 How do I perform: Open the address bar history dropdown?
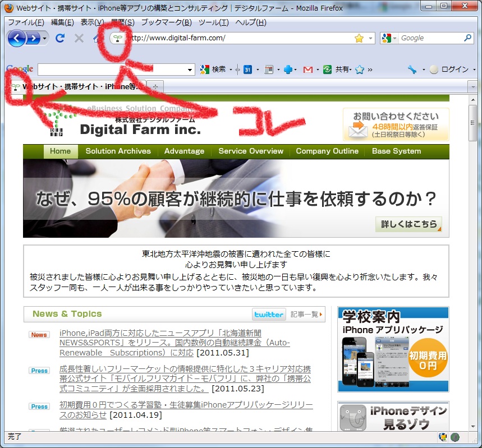[x=370, y=38]
